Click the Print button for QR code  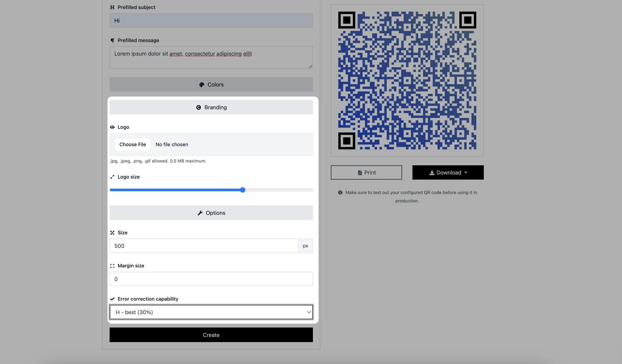tap(366, 172)
